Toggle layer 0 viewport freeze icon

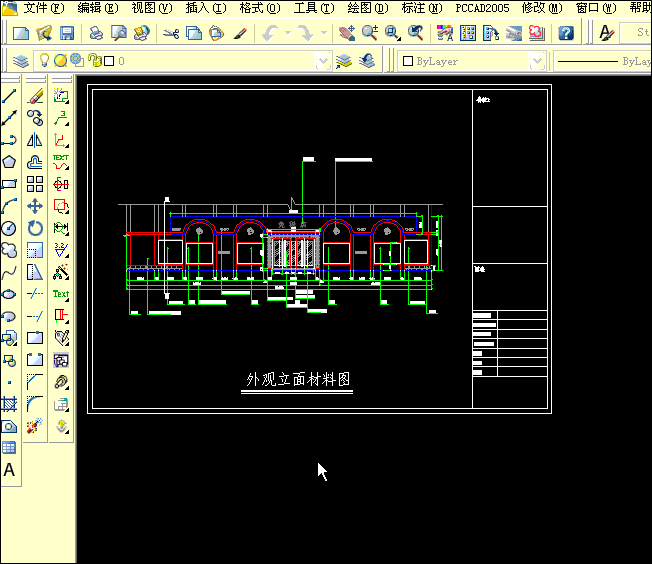click(x=77, y=61)
